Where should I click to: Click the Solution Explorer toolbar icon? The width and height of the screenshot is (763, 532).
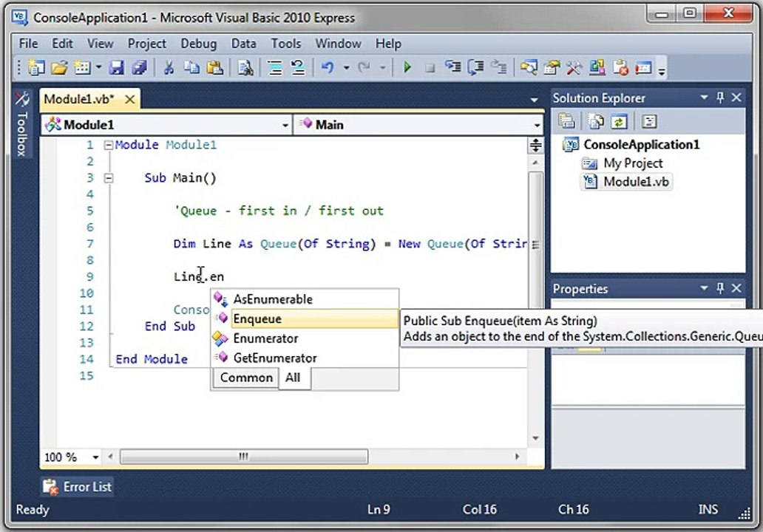[x=529, y=67]
